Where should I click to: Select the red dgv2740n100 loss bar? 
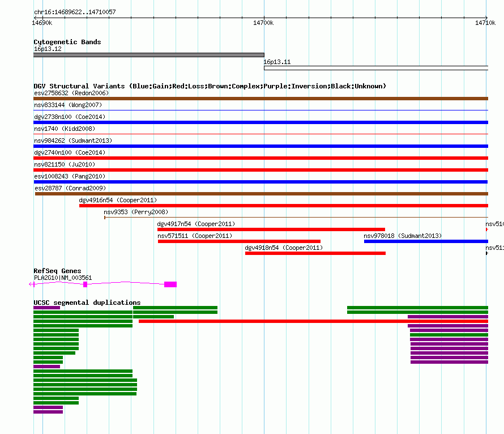pyautogui.click(x=260, y=158)
